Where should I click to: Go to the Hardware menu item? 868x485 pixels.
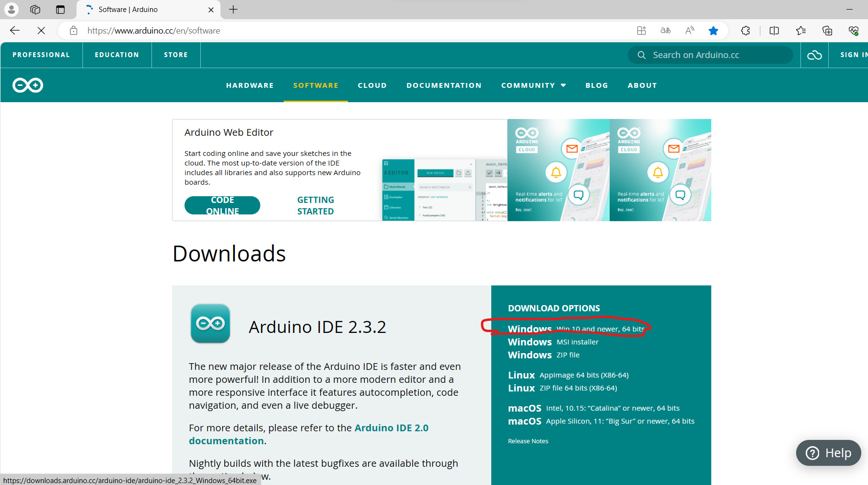coord(250,85)
